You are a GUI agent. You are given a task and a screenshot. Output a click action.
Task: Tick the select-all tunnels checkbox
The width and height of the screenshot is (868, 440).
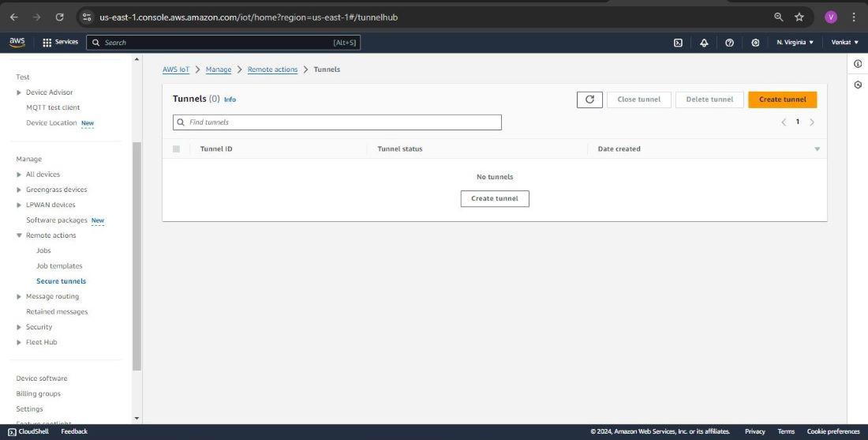pyautogui.click(x=176, y=149)
